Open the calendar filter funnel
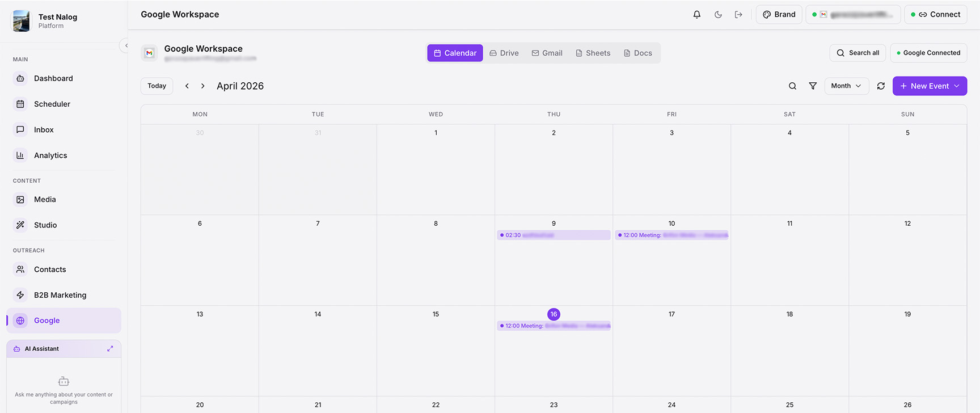 click(813, 86)
